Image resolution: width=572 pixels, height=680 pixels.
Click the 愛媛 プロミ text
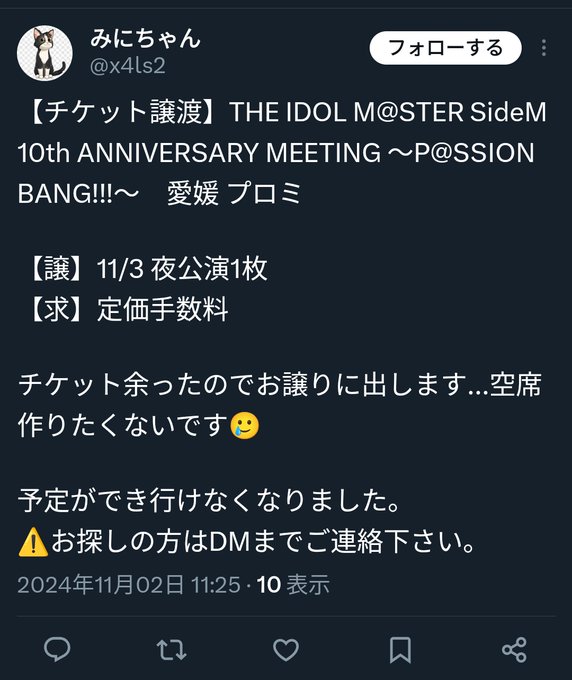click(x=234, y=193)
